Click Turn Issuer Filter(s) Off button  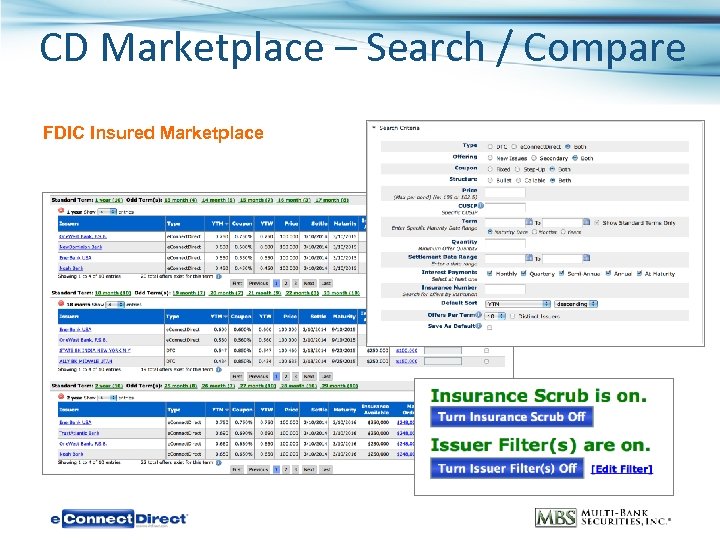(507, 468)
